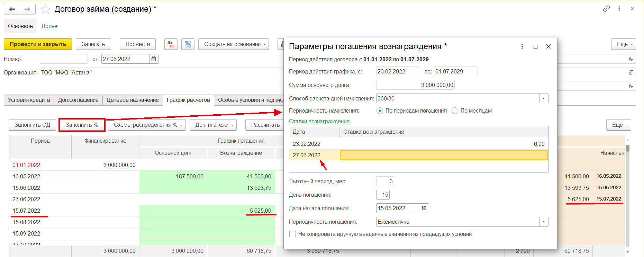The height and width of the screenshot is (257, 644).
Task: Expand the Периодичность погашения dropdown
Action: tap(544, 222)
